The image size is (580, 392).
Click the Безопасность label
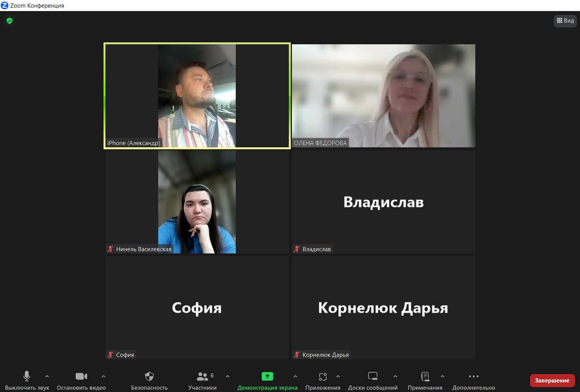[x=149, y=388]
